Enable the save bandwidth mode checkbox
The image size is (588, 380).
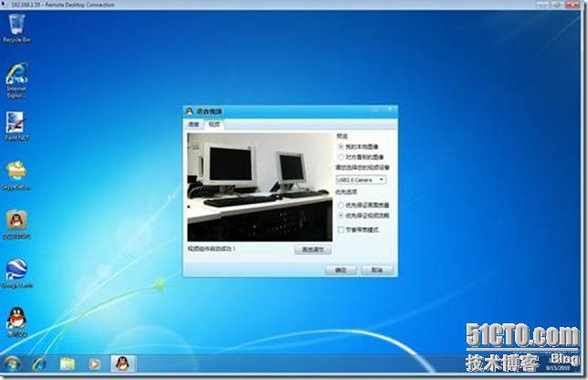click(341, 229)
